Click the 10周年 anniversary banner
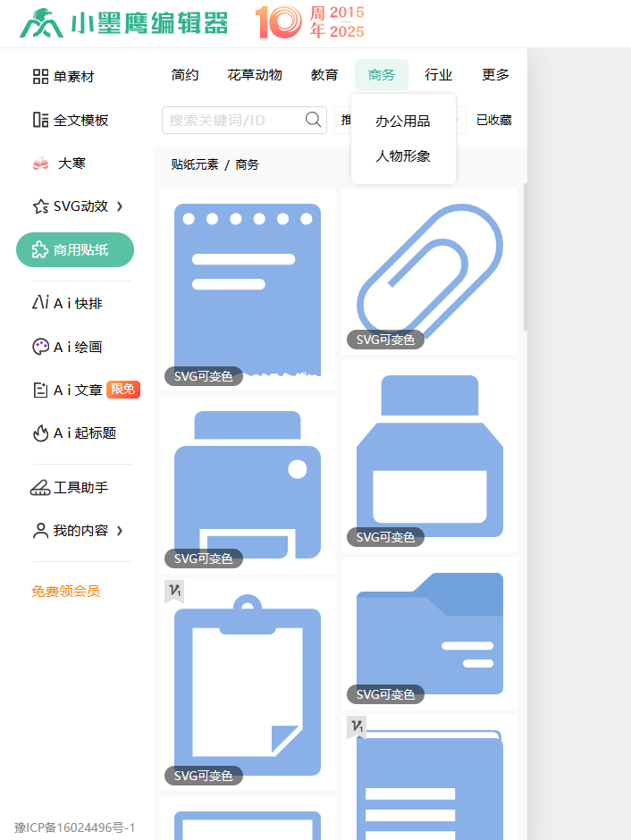631x840 pixels. [x=310, y=22]
